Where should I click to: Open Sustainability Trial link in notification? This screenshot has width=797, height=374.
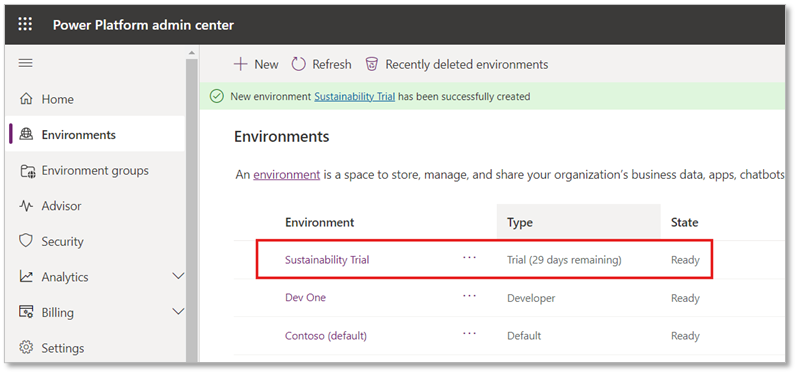354,97
